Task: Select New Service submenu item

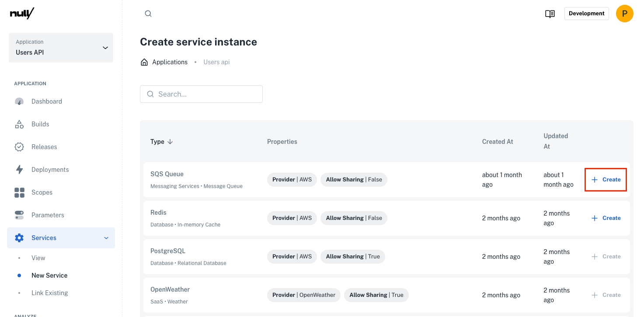Action: (x=49, y=275)
